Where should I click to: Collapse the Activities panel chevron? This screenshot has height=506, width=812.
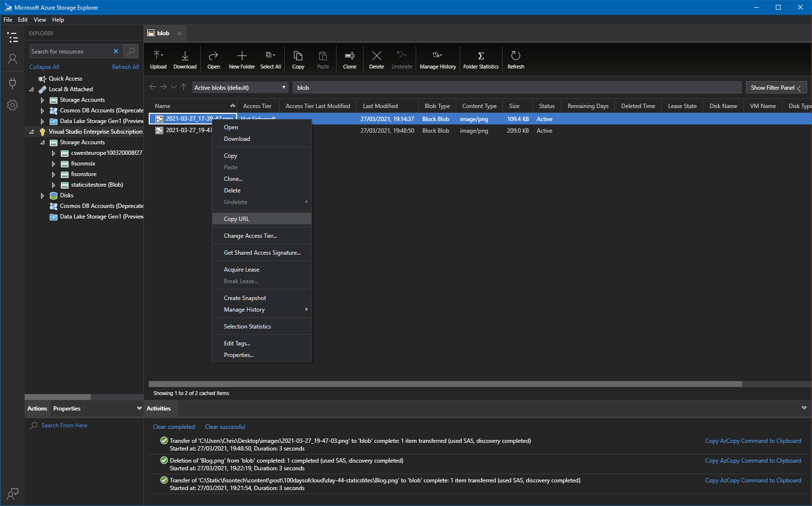tap(804, 408)
